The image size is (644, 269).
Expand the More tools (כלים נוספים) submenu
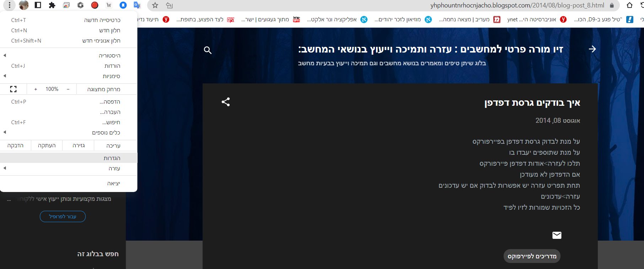pos(68,133)
